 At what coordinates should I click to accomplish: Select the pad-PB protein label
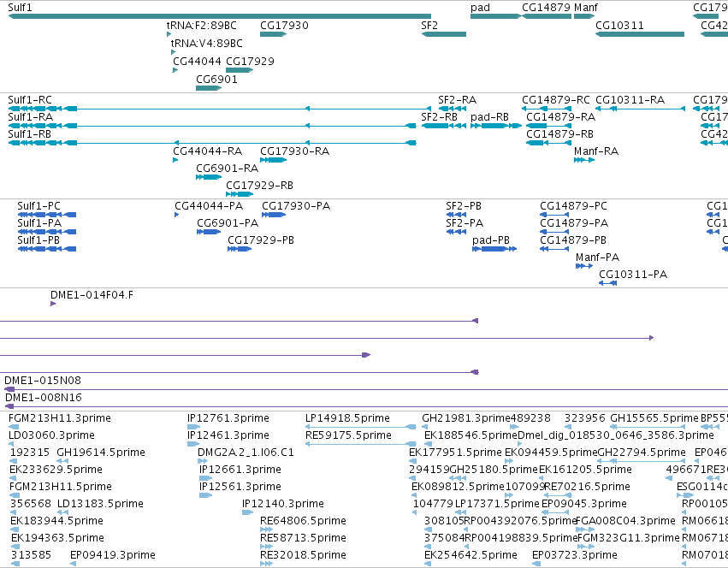pyautogui.click(x=491, y=240)
